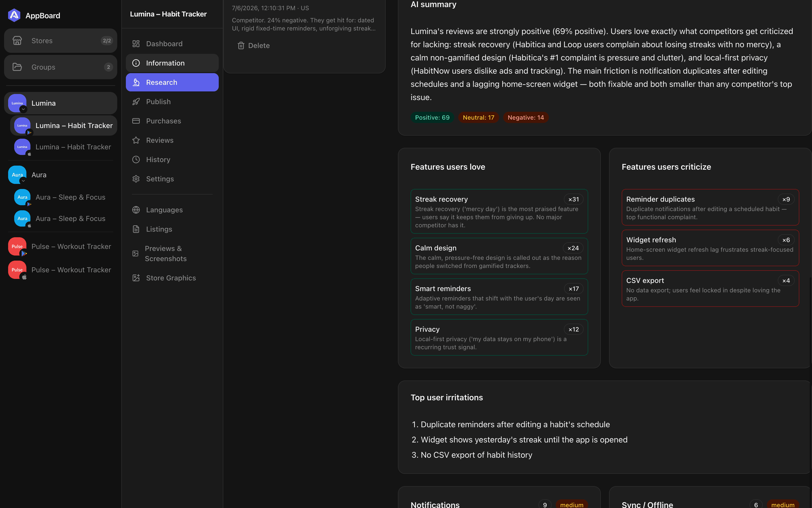Viewport: 812px width, 508px height.
Task: Delete the competitor research entry
Action: [x=254, y=46]
